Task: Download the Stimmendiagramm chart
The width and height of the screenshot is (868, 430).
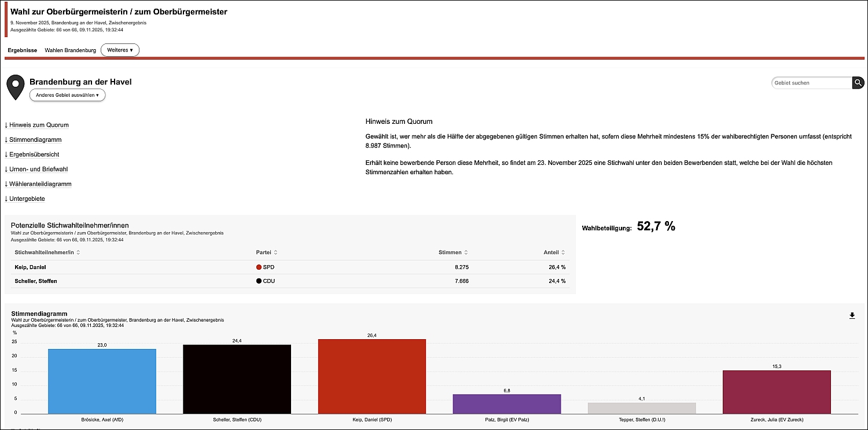Action: point(852,315)
